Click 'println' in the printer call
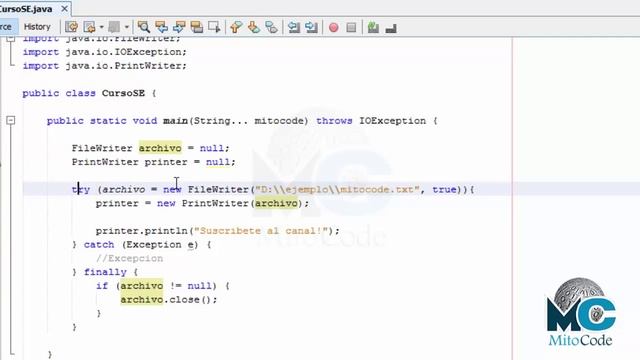The width and height of the screenshot is (640, 360). 166,231
